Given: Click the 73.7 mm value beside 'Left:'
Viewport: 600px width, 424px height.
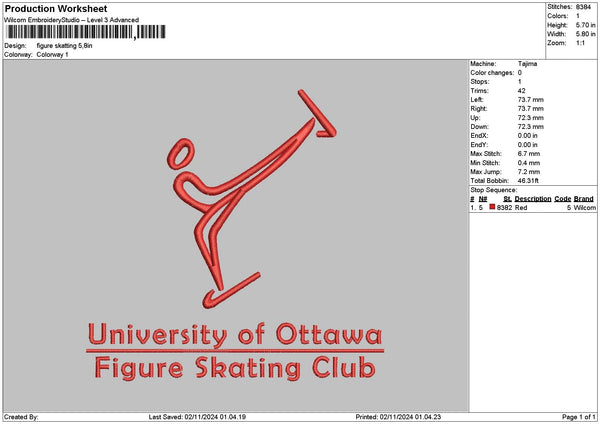Looking at the screenshot, I should coord(531,100).
